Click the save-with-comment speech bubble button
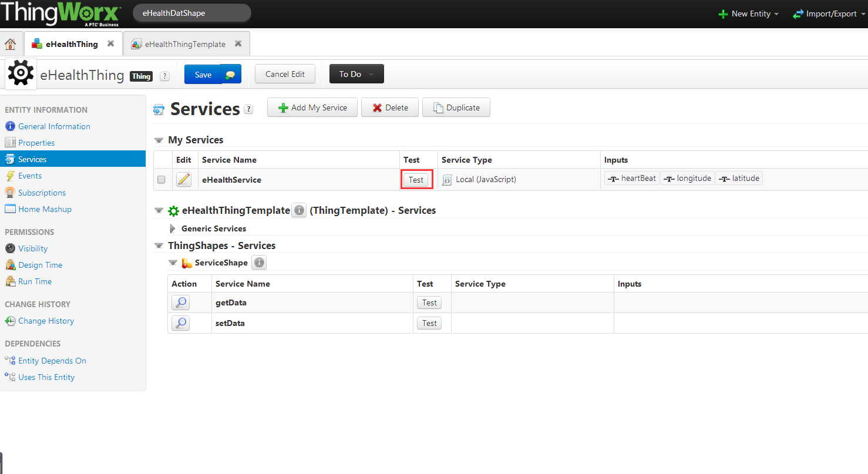The image size is (868, 474). point(231,75)
